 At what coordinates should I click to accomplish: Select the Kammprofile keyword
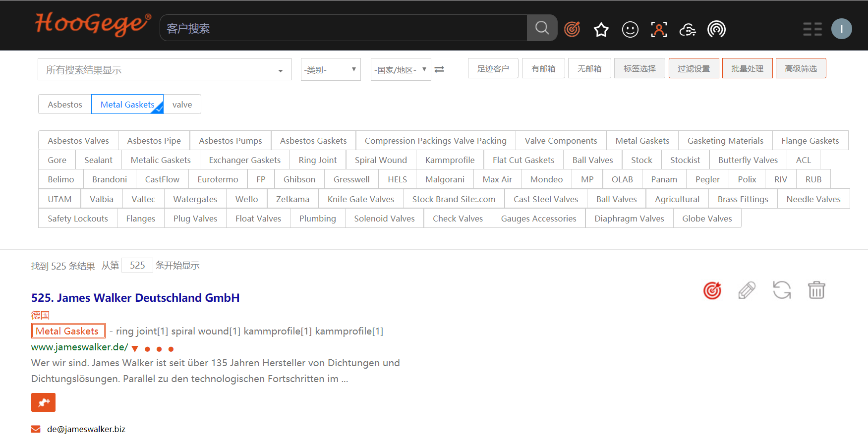450,160
